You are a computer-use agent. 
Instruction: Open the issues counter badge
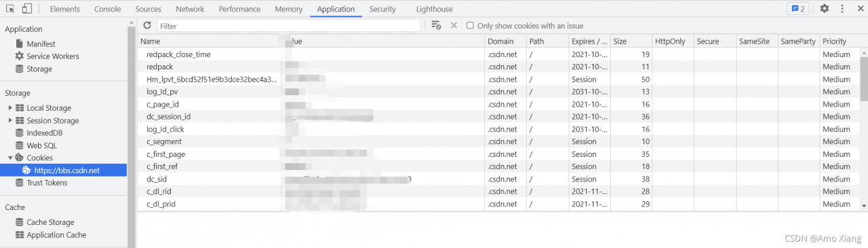pyautogui.click(x=797, y=9)
